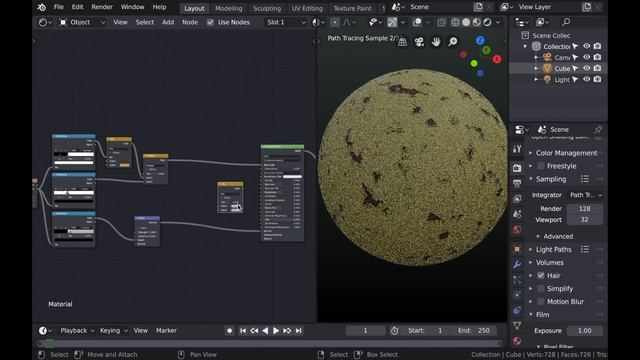This screenshot has width=640, height=360.
Task: Open the Slot 1 material dropdown
Action: [286, 22]
